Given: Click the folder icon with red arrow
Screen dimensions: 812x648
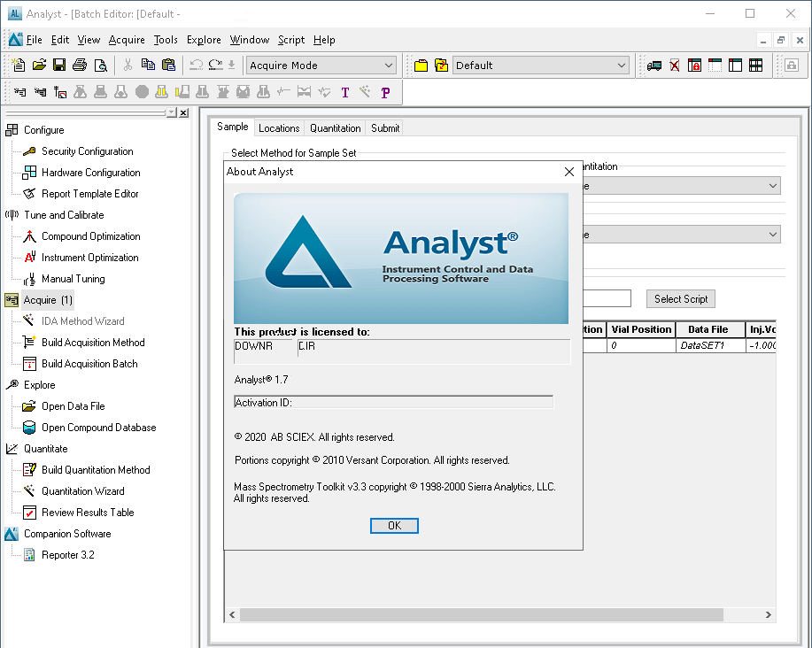Looking at the screenshot, I should 441,66.
